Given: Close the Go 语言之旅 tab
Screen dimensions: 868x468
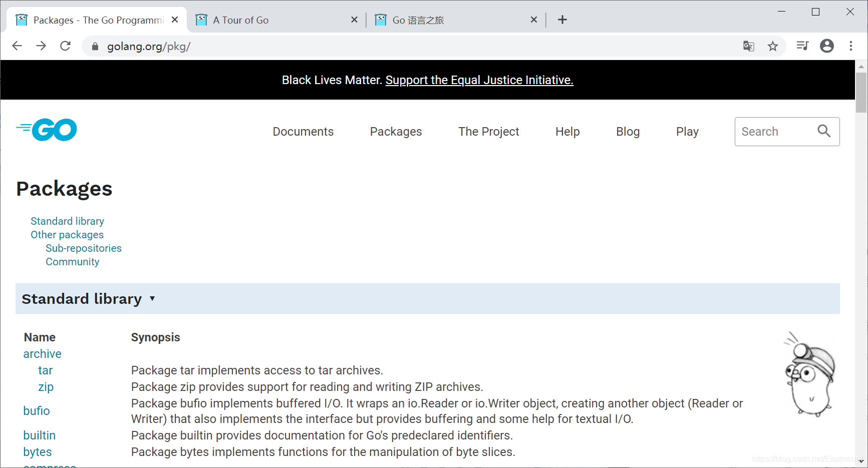Looking at the screenshot, I should 534,20.
